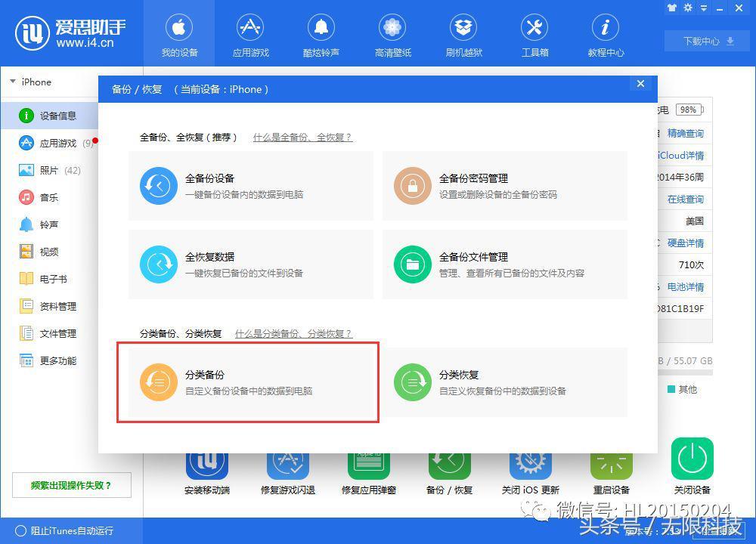Open 全备份设备 backup option
This screenshot has width=756, height=544.
pyautogui.click(x=159, y=186)
